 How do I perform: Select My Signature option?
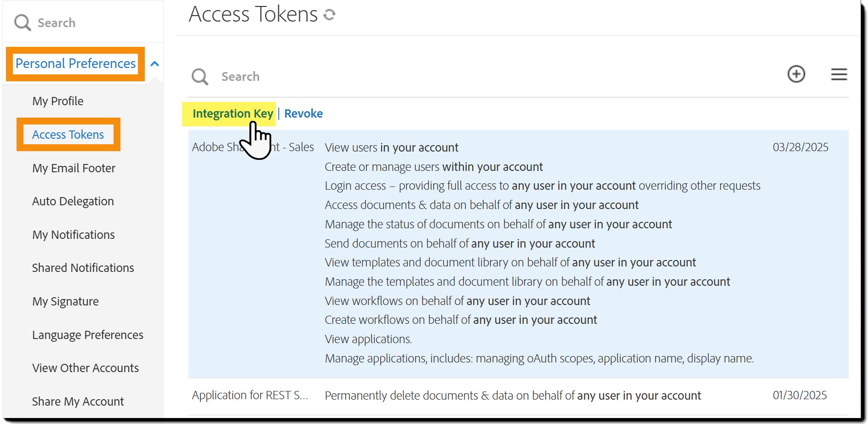[65, 301]
